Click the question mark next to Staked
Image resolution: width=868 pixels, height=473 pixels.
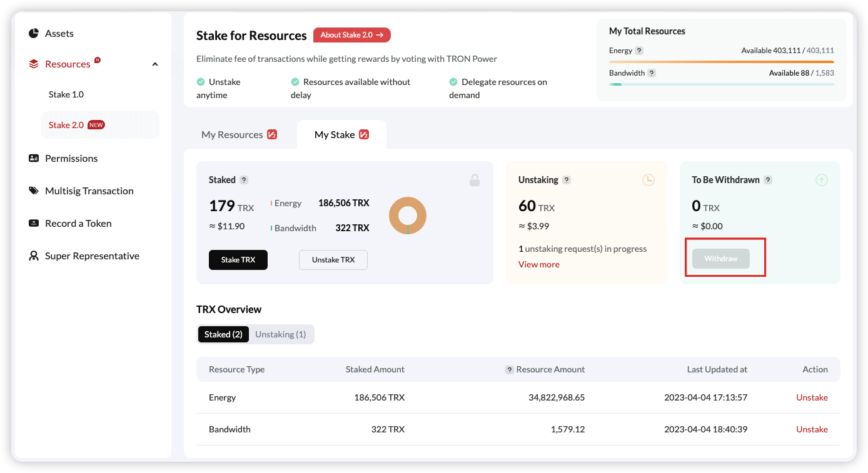(244, 180)
